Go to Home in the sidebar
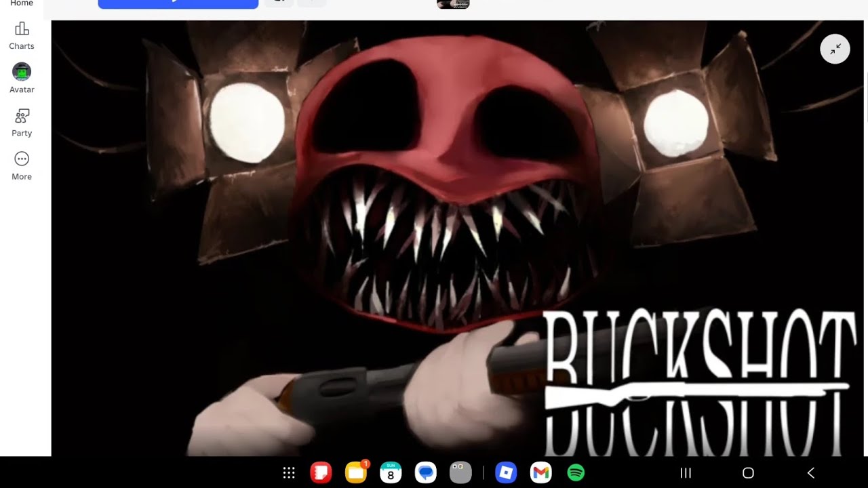The image size is (868, 488). tap(22, 3)
